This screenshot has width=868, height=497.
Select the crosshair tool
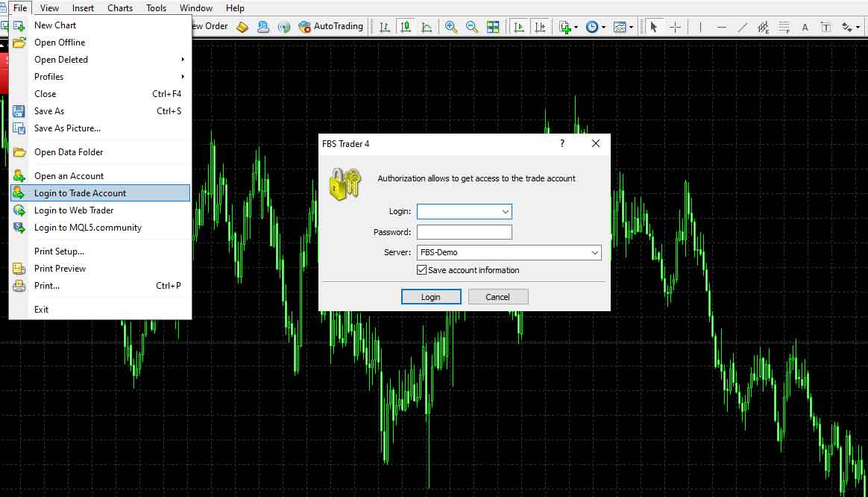click(x=676, y=27)
